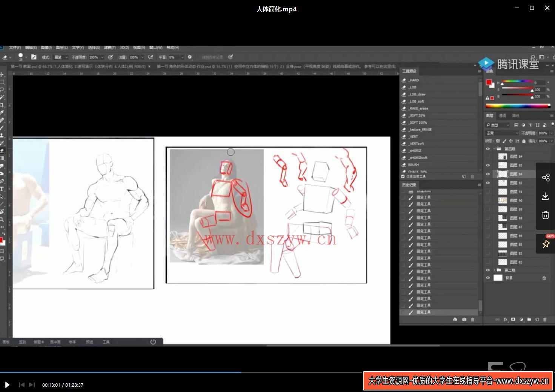
Task: Filter layers by smart object icon
Action: pyautogui.click(x=544, y=125)
